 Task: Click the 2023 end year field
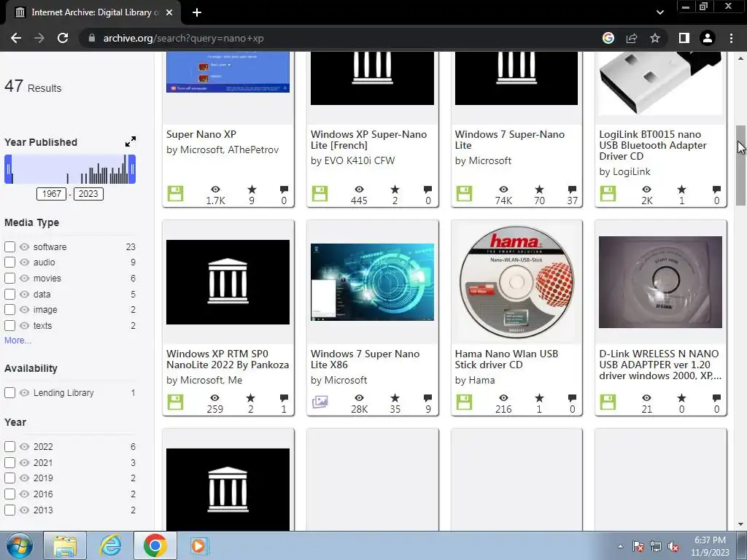point(88,194)
